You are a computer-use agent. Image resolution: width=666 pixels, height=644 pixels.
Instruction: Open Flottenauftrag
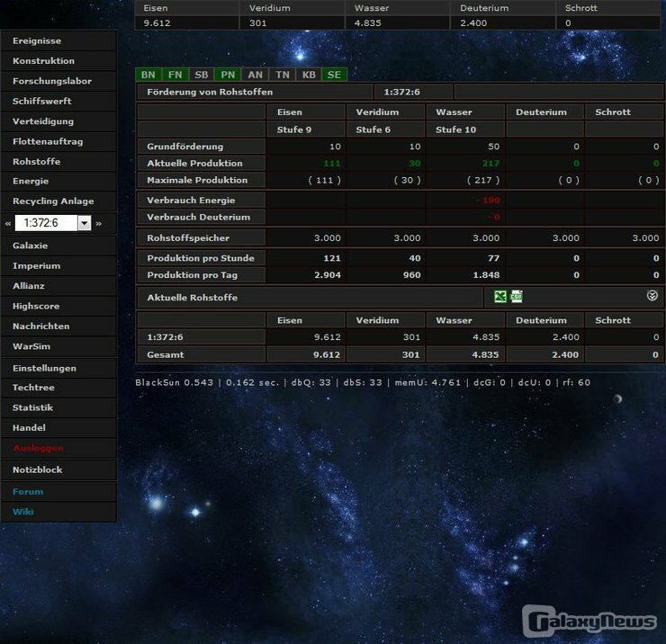tap(58, 141)
